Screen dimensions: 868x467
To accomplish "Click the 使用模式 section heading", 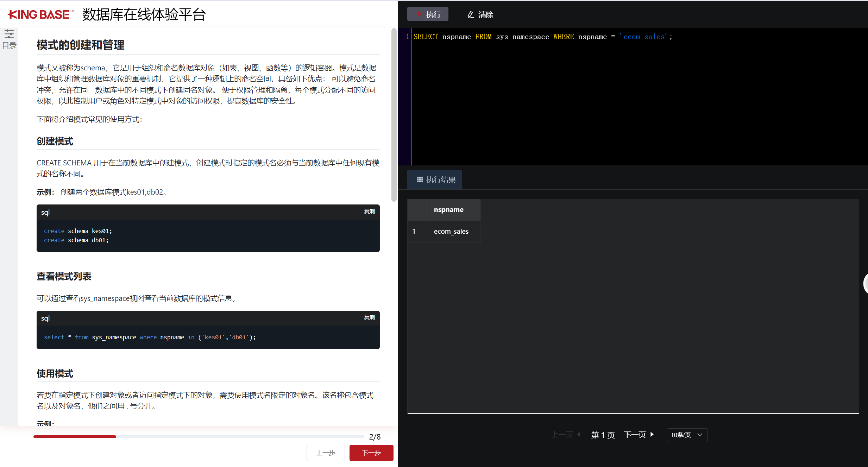I will 55,374.
